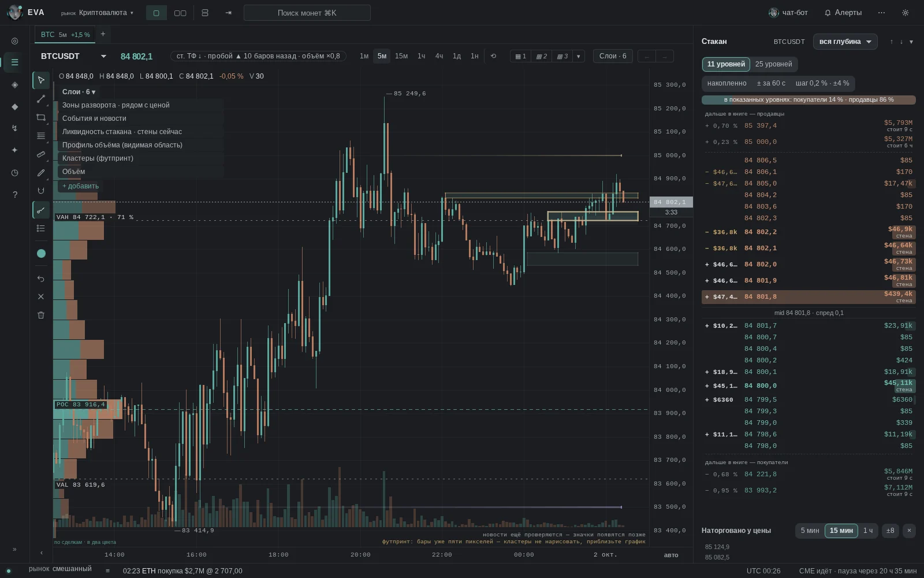Select the 25 уровней depth option
924x578 pixels.
(774, 64)
